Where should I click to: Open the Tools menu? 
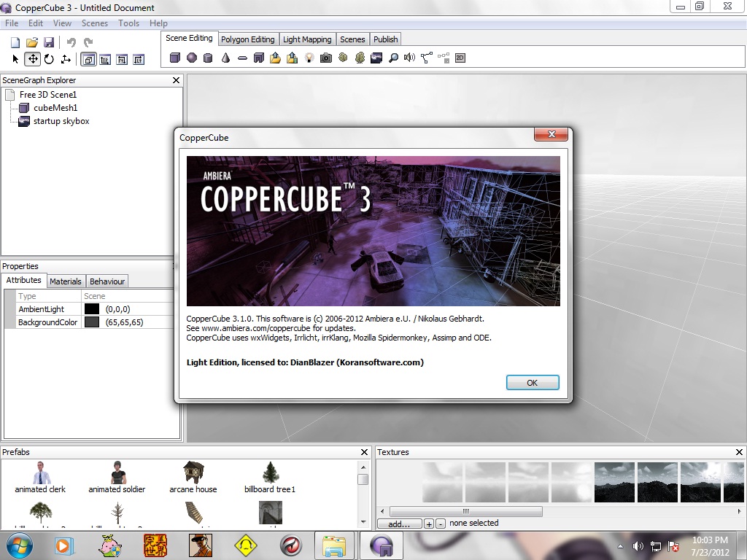[x=129, y=23]
